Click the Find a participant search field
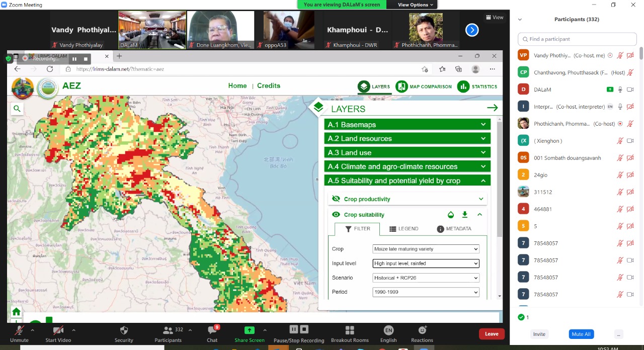 pyautogui.click(x=577, y=39)
